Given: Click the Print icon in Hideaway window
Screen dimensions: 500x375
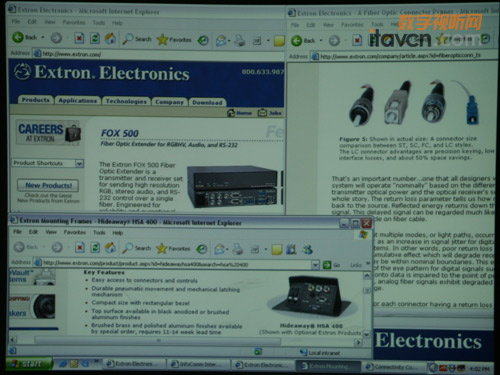Looking at the screenshot, I should click(237, 249).
